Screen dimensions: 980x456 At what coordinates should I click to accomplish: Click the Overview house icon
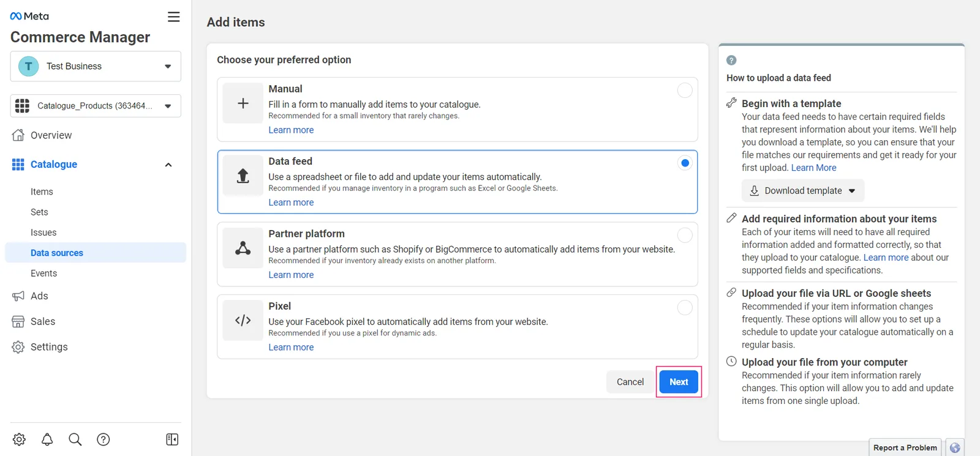point(18,135)
